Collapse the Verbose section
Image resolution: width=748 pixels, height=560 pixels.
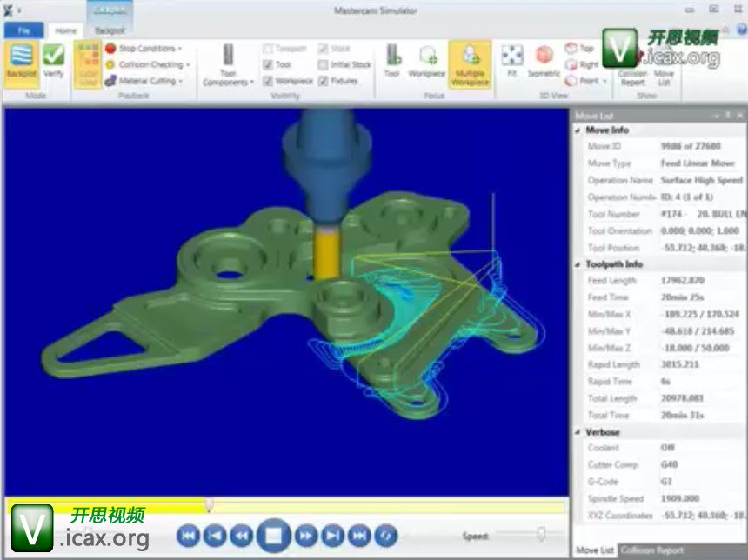pyautogui.click(x=578, y=432)
